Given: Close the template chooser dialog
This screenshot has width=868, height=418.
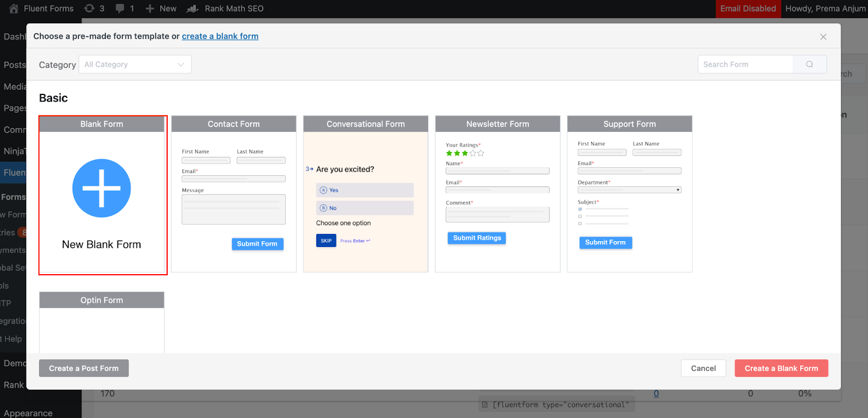Looking at the screenshot, I should tap(823, 37).
